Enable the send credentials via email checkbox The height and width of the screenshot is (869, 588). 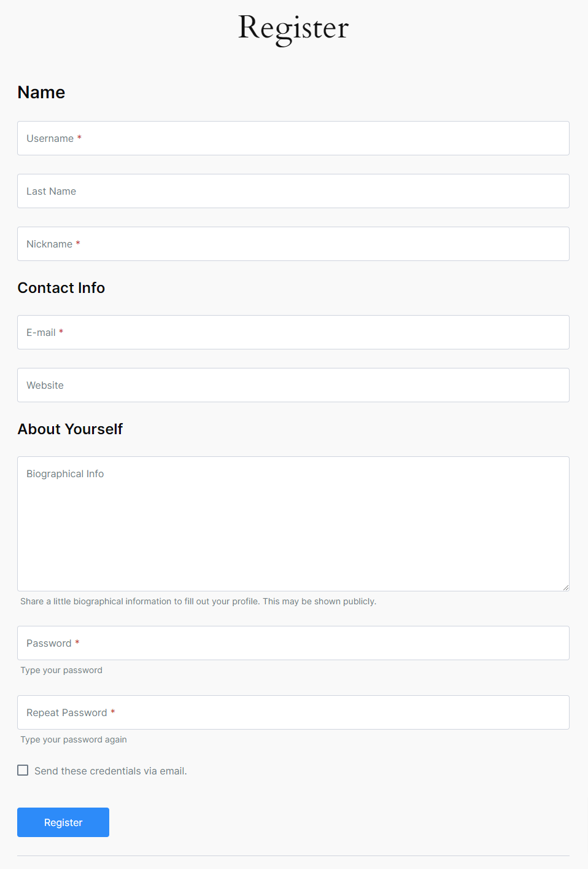click(23, 770)
